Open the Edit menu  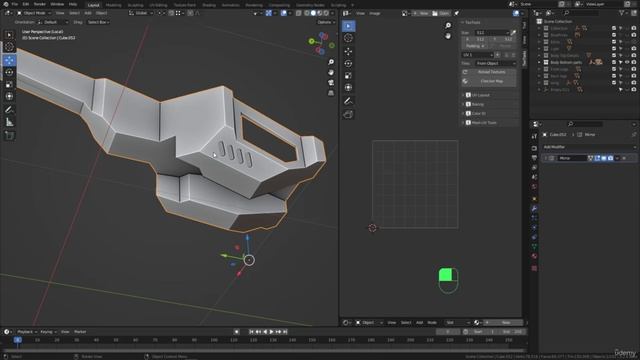tap(26, 4)
